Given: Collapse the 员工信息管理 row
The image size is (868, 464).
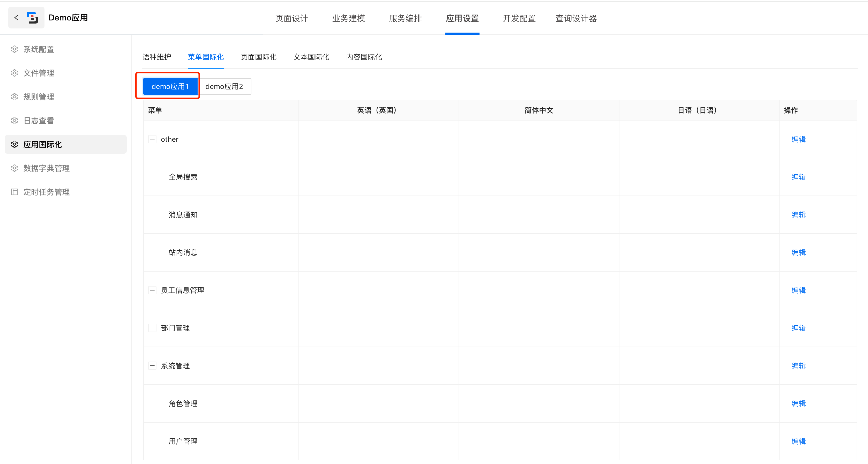Looking at the screenshot, I should [x=152, y=290].
